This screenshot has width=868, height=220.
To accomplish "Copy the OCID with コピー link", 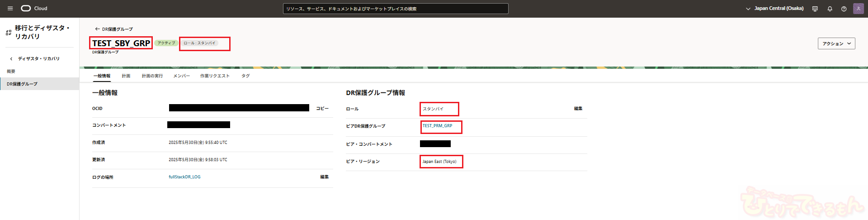I will (x=322, y=109).
